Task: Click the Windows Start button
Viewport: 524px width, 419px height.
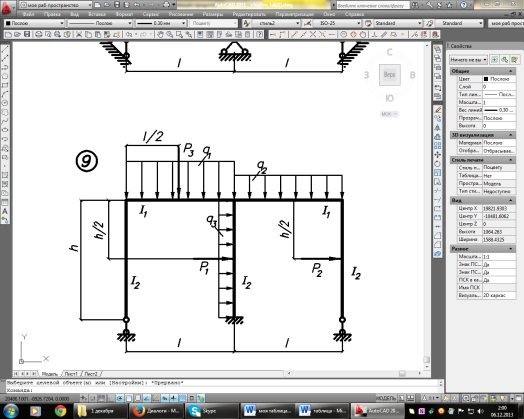Action: [11, 411]
